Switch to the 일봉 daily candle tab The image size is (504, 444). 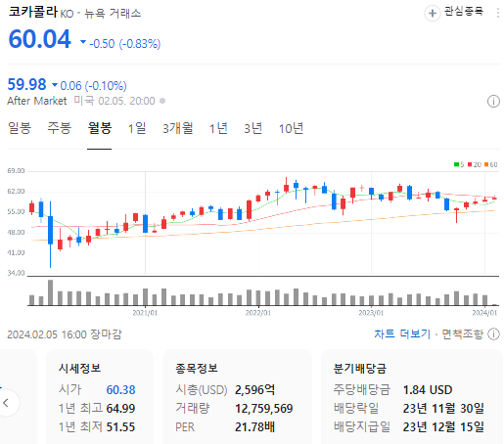(20, 128)
